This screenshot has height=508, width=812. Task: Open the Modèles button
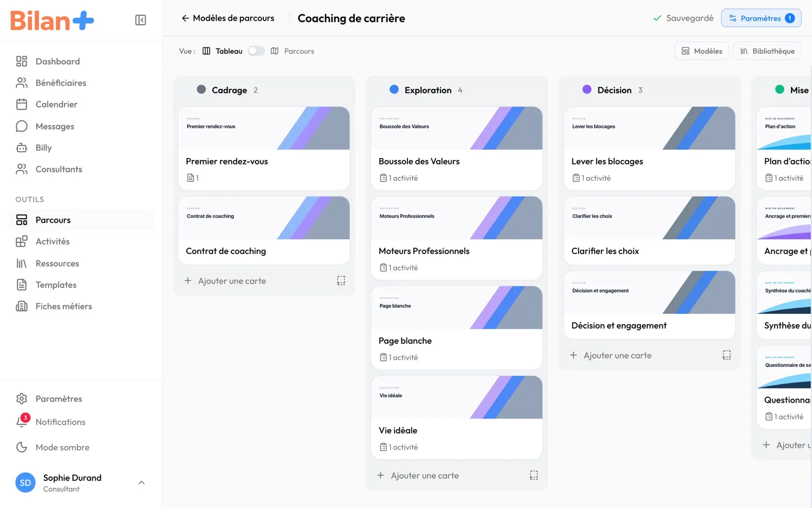(x=701, y=51)
